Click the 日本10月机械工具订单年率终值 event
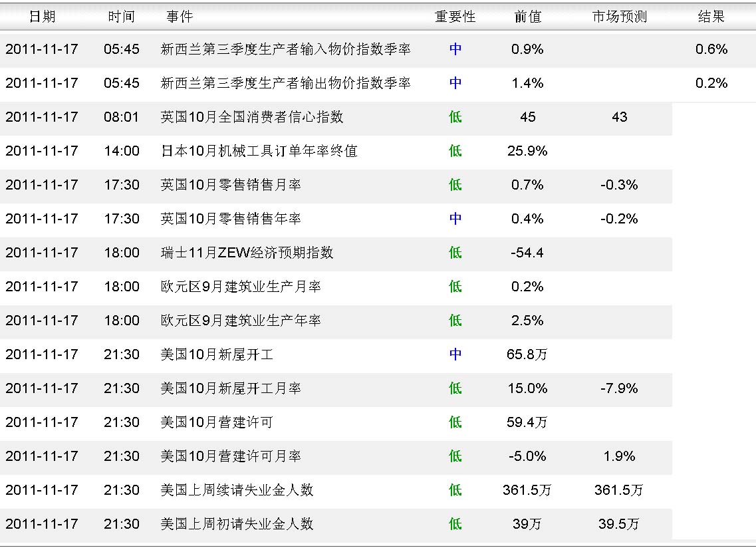The height and width of the screenshot is (550, 756). tap(259, 151)
